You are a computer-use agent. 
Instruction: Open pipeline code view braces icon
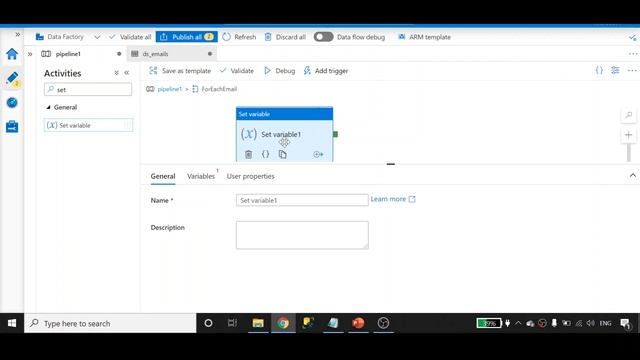pos(599,70)
